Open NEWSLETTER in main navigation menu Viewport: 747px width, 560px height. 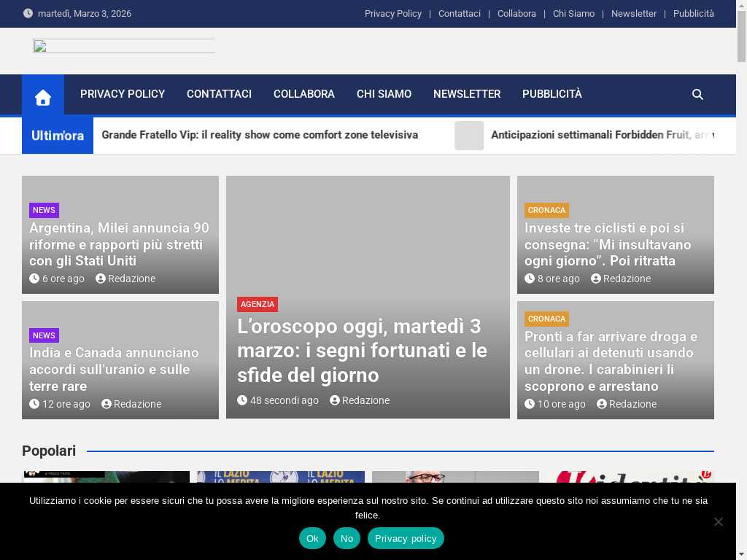click(466, 94)
